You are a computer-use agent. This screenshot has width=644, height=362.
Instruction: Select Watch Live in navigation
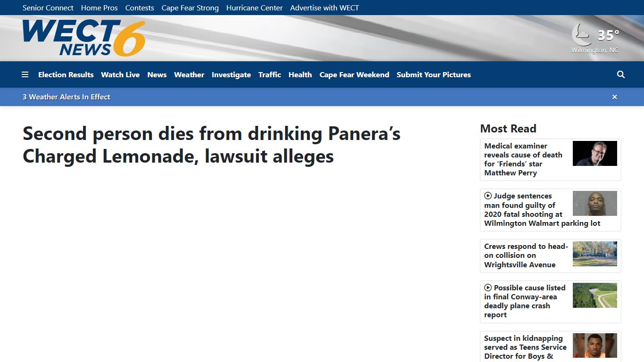point(120,74)
